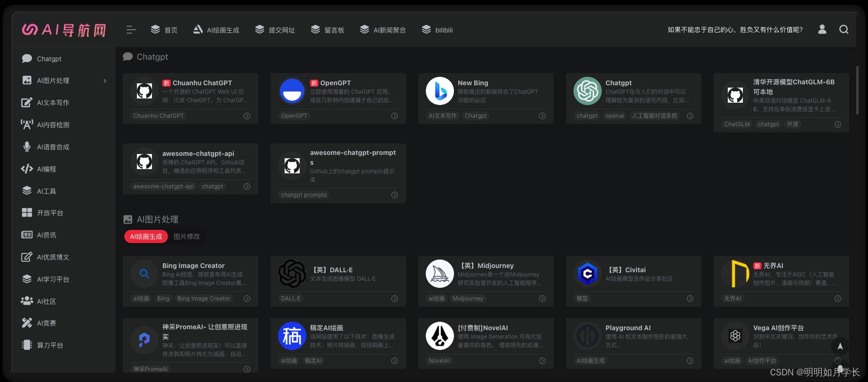The height and width of the screenshot is (382, 868).
Task: Click the awesome-chatgpt-api GitHub logo
Action: coord(144,162)
